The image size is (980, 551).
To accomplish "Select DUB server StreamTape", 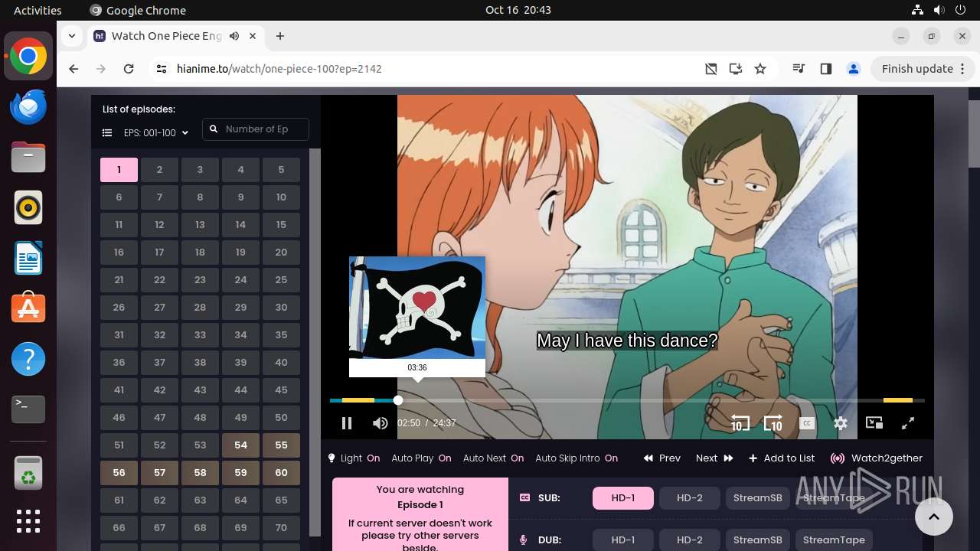I will [x=834, y=540].
